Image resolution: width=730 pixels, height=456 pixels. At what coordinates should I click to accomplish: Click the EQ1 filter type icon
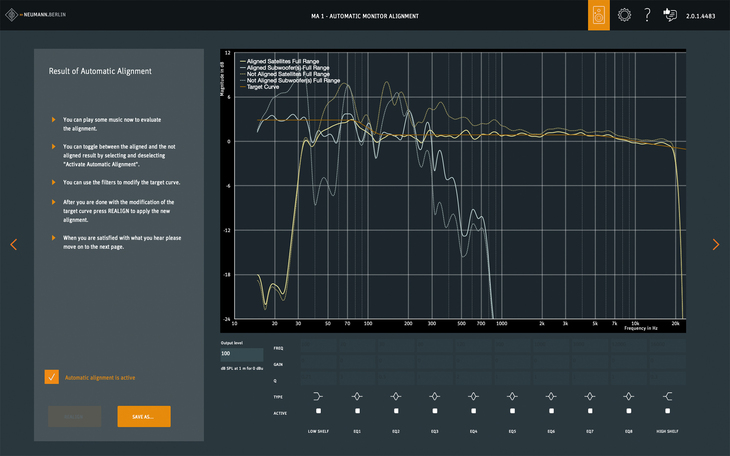357,396
